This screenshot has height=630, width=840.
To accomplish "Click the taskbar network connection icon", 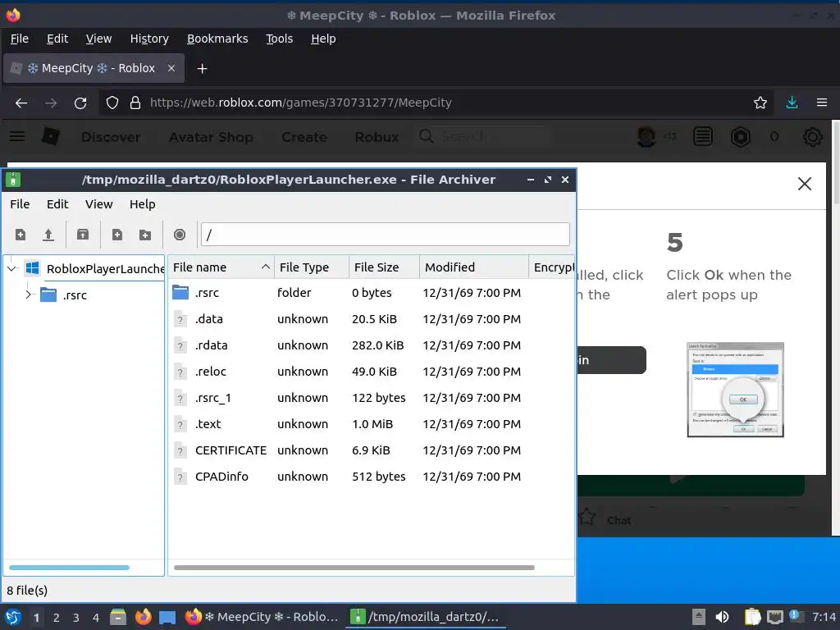I will click(774, 617).
